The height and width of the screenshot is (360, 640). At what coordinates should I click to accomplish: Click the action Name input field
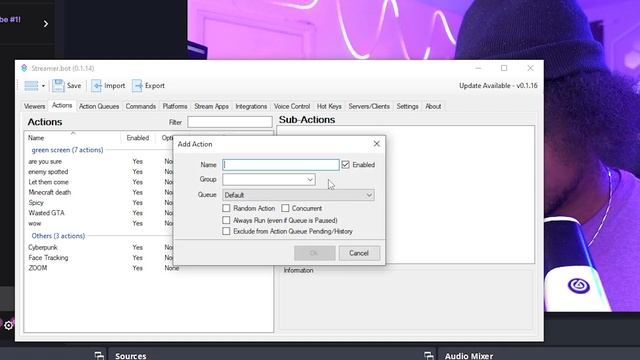click(281, 164)
